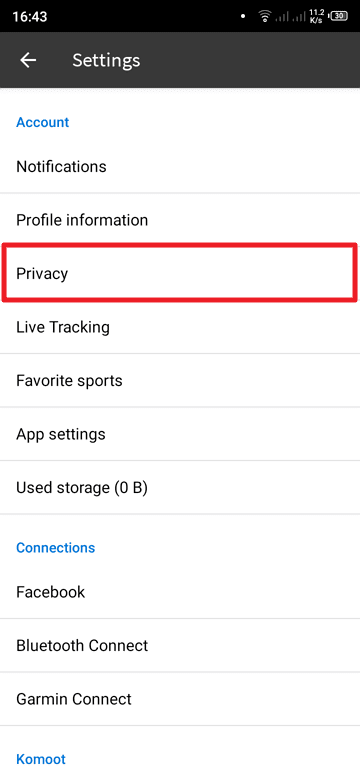Screen dimensions: 360x770
Task: Tap the clock in status bar
Action: tap(29, 17)
